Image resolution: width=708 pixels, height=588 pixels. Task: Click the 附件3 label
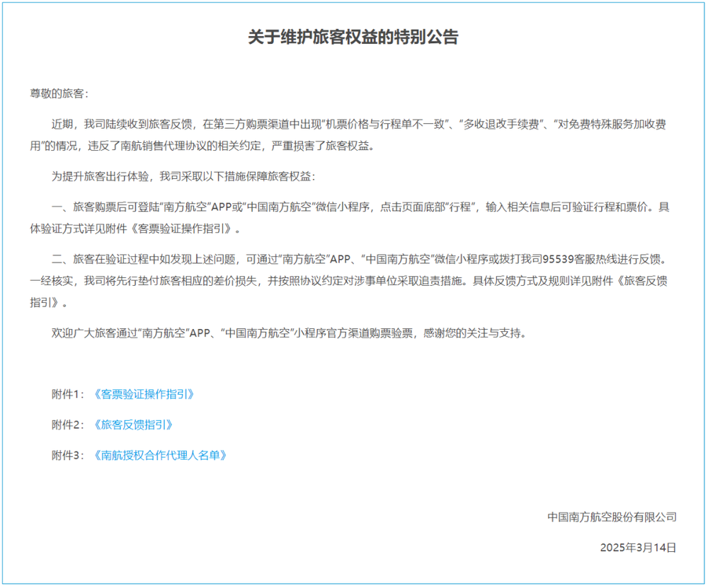(x=69, y=456)
